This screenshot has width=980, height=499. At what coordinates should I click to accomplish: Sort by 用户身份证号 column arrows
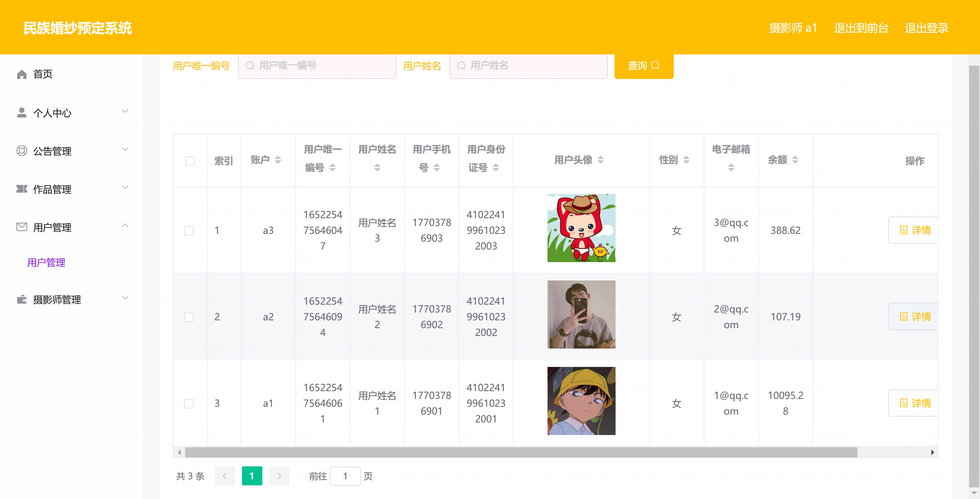[x=496, y=167]
